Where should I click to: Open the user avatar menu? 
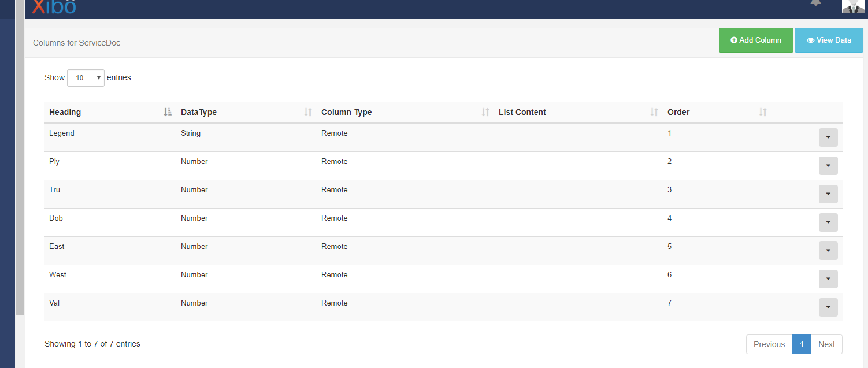[853, 6]
